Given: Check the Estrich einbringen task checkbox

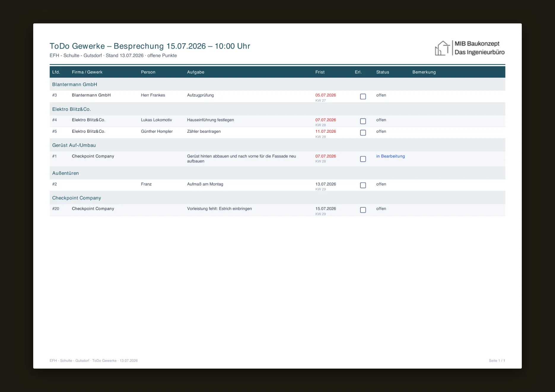Looking at the screenshot, I should pyautogui.click(x=363, y=210).
